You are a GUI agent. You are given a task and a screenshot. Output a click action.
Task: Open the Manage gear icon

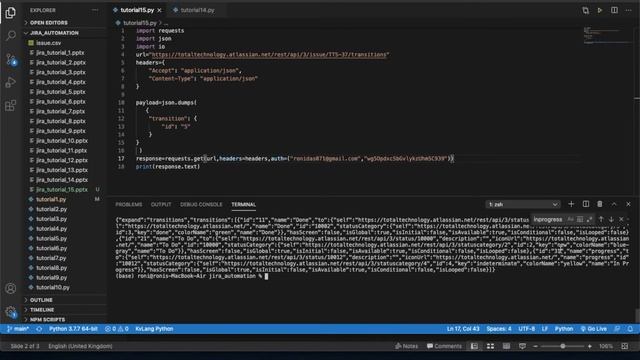(11, 312)
